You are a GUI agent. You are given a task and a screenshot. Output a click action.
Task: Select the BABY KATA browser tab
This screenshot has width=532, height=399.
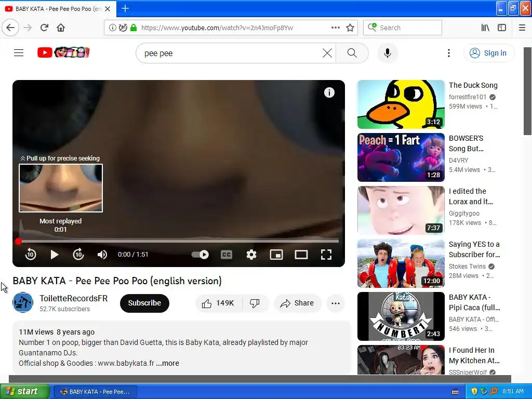pos(58,9)
